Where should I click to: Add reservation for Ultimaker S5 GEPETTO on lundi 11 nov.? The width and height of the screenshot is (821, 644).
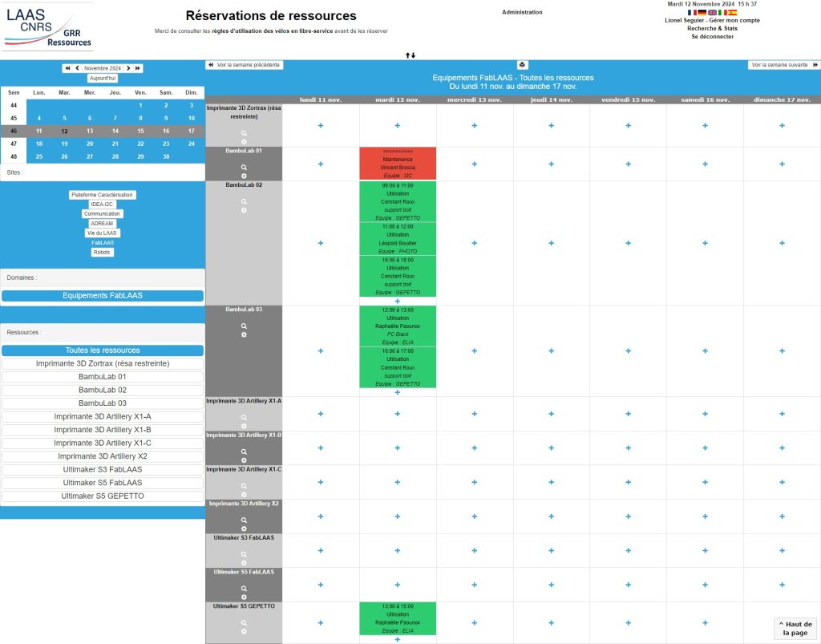tap(321, 622)
